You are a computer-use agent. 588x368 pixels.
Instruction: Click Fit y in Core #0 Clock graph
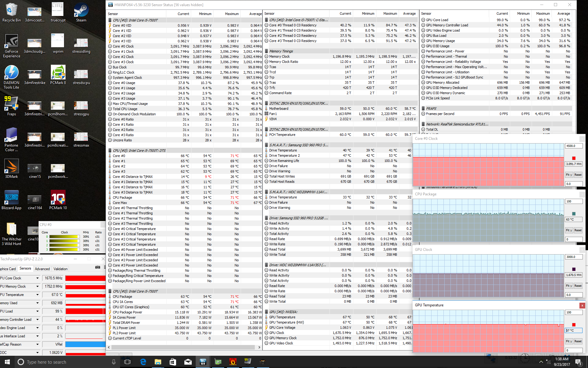coord(569,175)
